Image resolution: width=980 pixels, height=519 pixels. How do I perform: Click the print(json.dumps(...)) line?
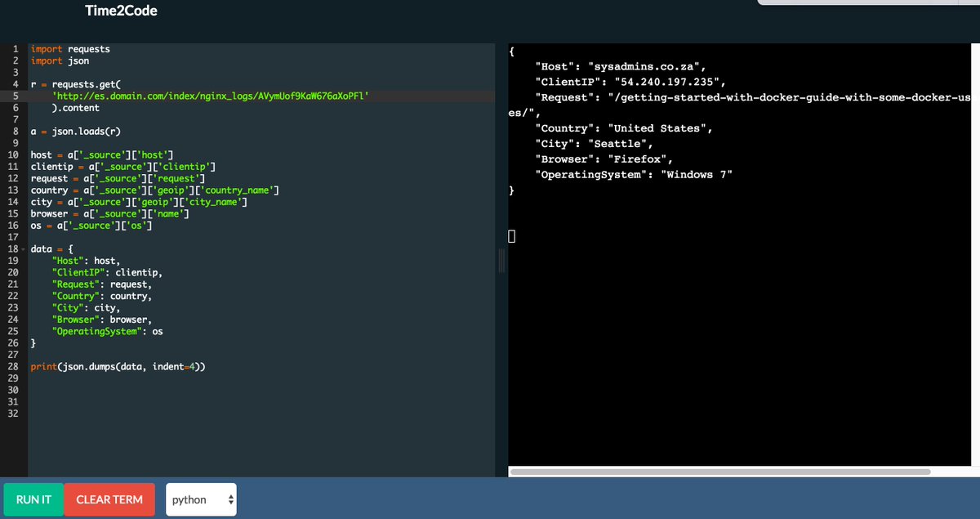coord(118,367)
